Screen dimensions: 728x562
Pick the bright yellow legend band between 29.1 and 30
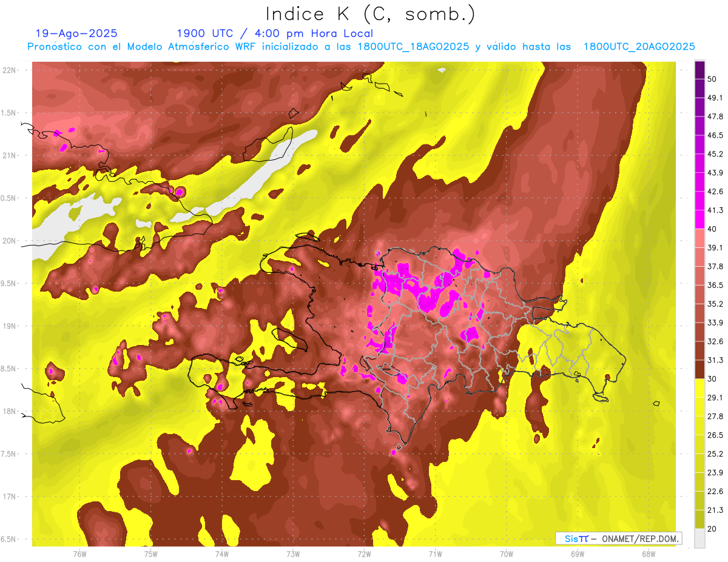[x=700, y=389]
